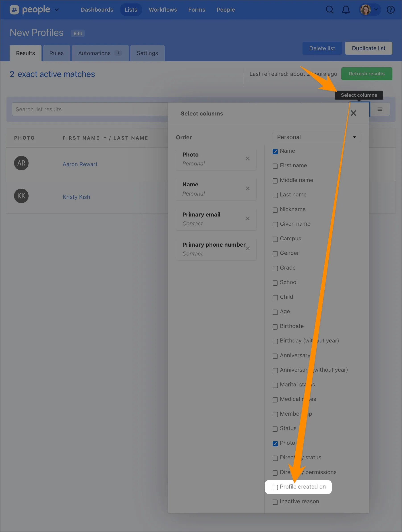Remove Primary phone number column from order
402x532 pixels.
248,248
